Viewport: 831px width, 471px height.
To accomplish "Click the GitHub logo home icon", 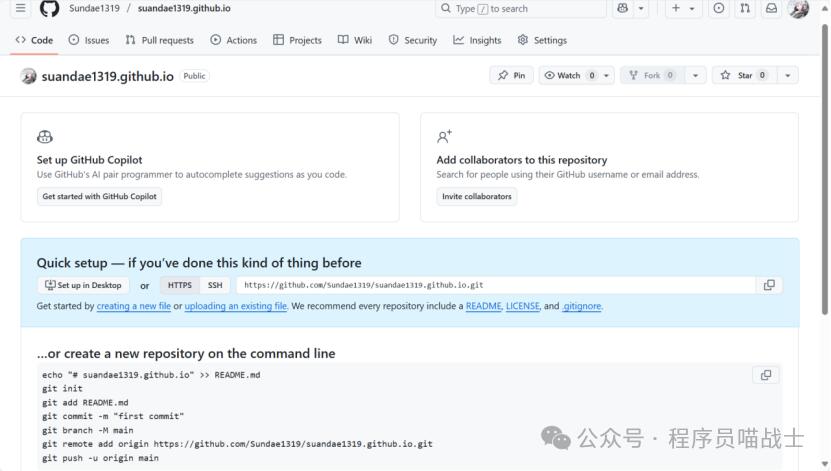I will pyautogui.click(x=49, y=8).
